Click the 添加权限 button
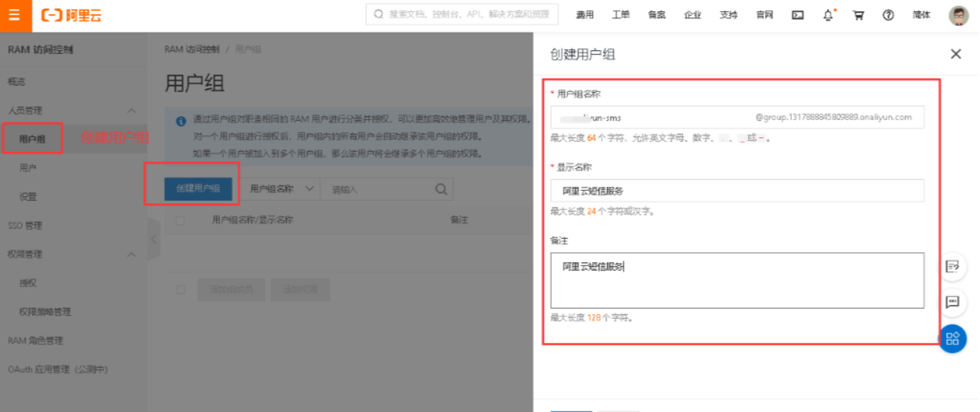Image resolution: width=980 pixels, height=412 pixels. pos(300,290)
